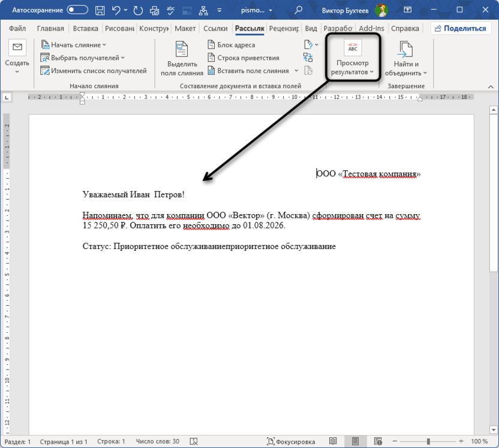
Task: Toggle the Автосохранение switch
Action: (77, 10)
